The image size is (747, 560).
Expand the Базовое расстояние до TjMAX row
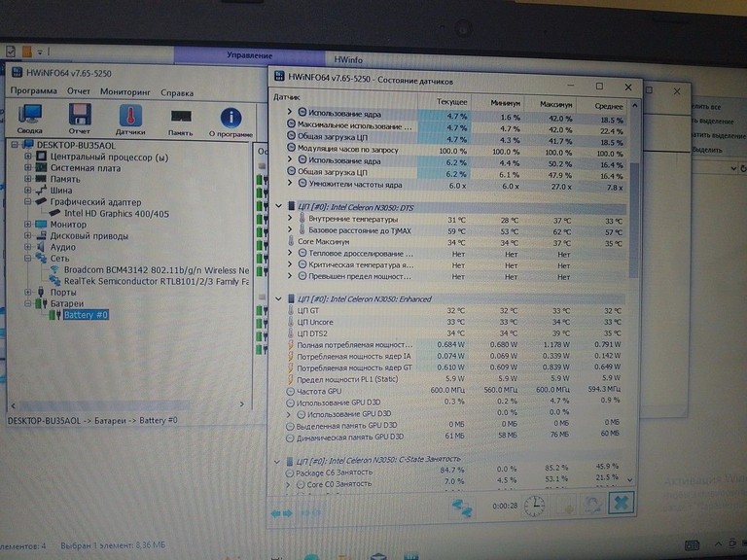tap(290, 230)
